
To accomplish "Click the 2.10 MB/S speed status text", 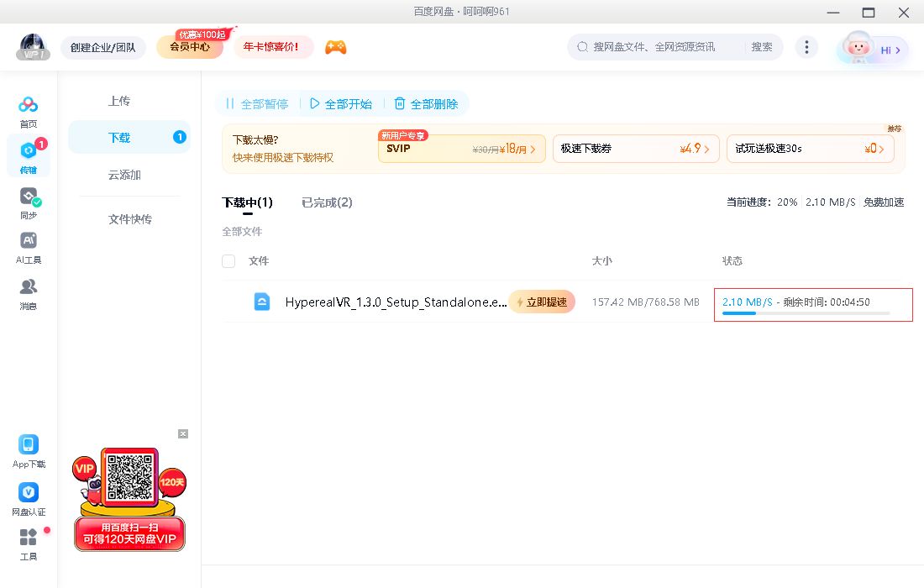I will [748, 302].
